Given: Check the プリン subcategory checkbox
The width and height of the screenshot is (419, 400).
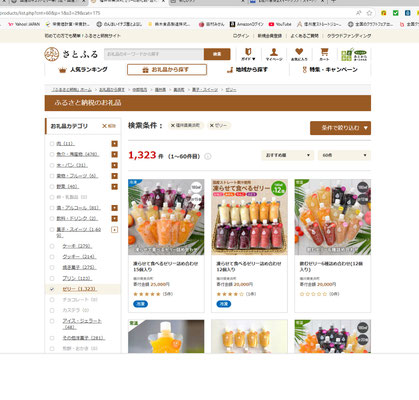Looking at the screenshot, I should pyautogui.click(x=52, y=278).
